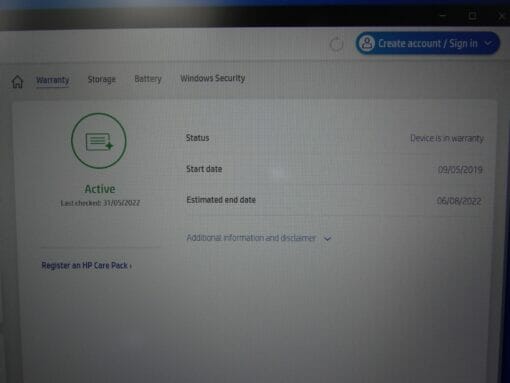Click the green warranty certificate icon
The image size is (510, 383).
99,141
